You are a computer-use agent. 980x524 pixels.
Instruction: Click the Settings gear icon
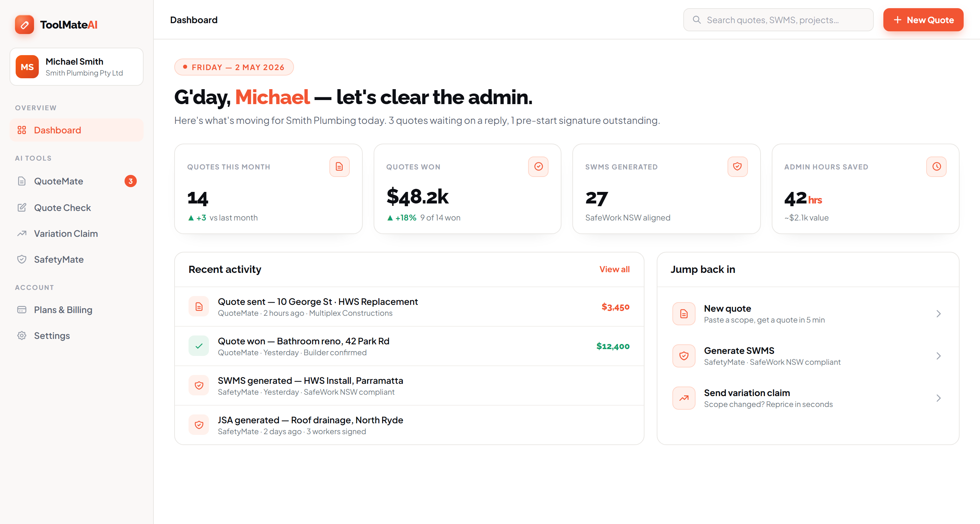click(22, 335)
